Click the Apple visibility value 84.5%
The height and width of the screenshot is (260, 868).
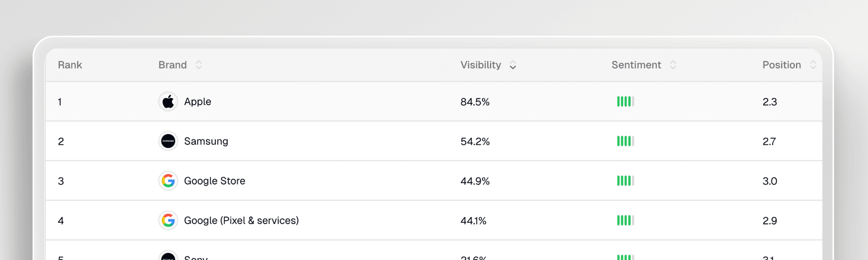pyautogui.click(x=475, y=102)
